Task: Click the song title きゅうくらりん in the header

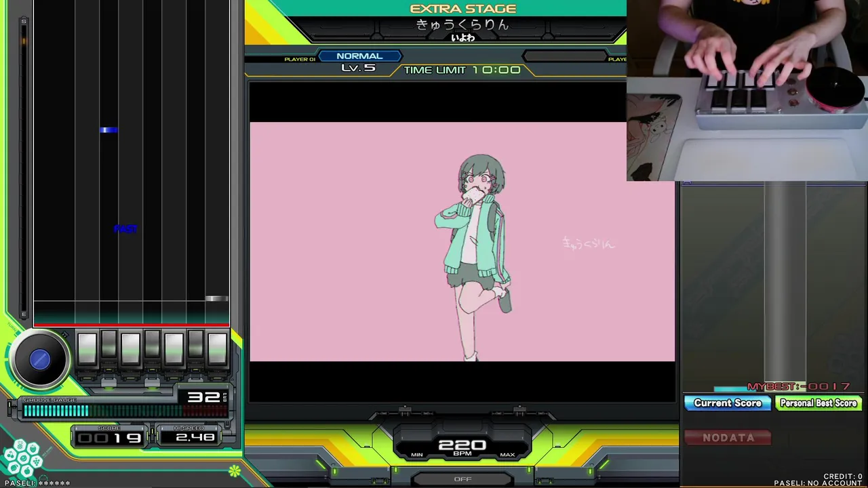Action: (462, 24)
